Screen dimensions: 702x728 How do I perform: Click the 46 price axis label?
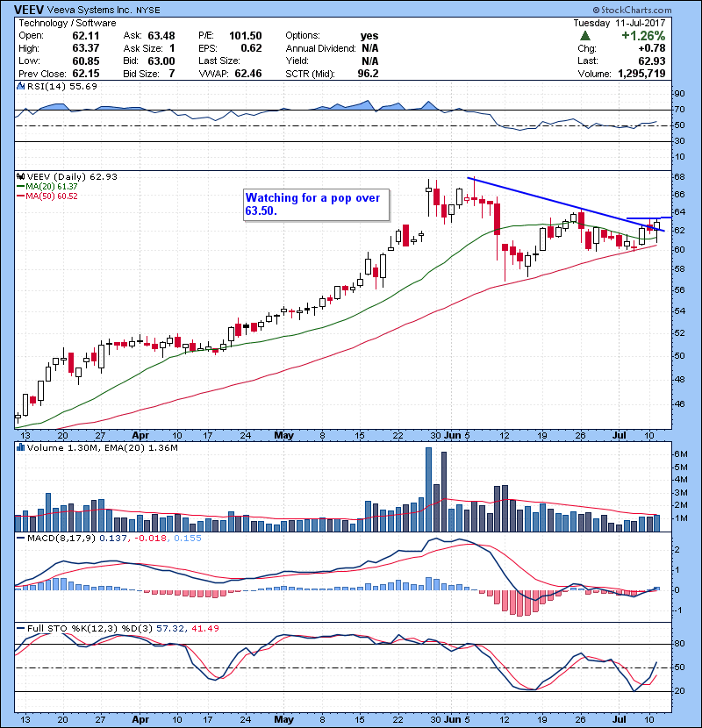679,403
